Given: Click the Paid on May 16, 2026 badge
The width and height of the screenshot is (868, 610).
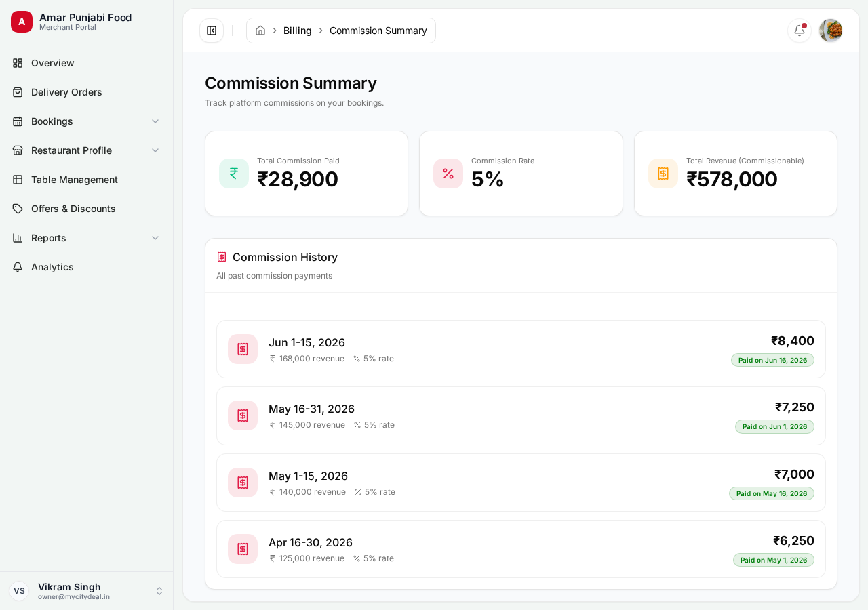Looking at the screenshot, I should point(772,493).
